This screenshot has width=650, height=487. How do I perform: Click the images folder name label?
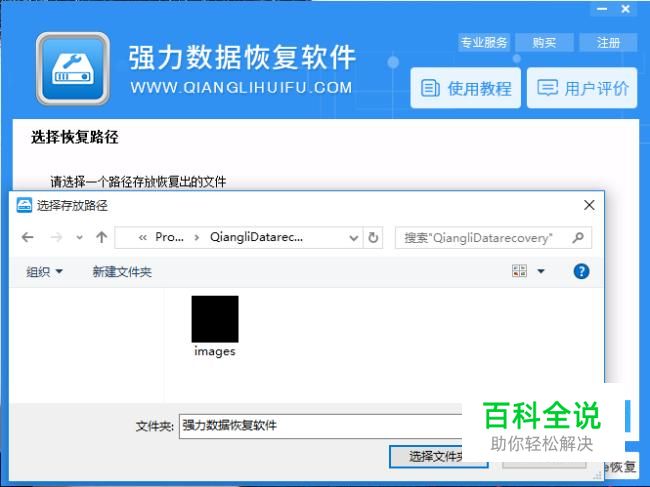click(215, 351)
